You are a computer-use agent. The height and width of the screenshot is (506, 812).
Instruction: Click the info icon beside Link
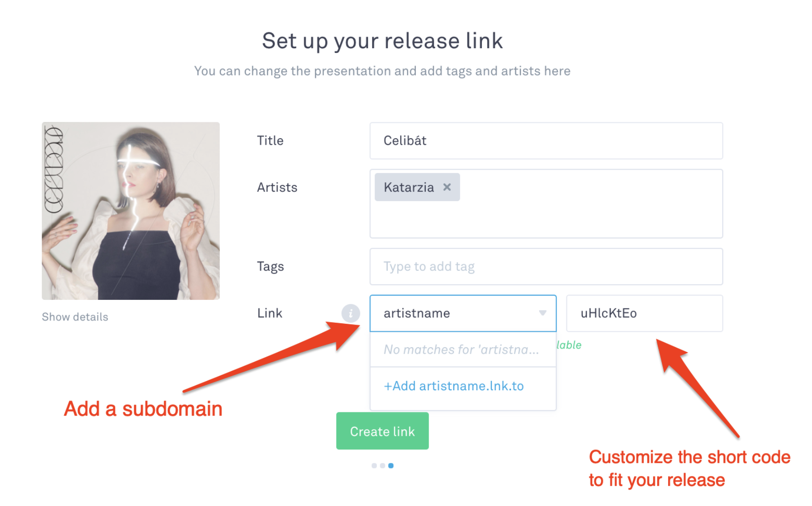pyautogui.click(x=350, y=313)
